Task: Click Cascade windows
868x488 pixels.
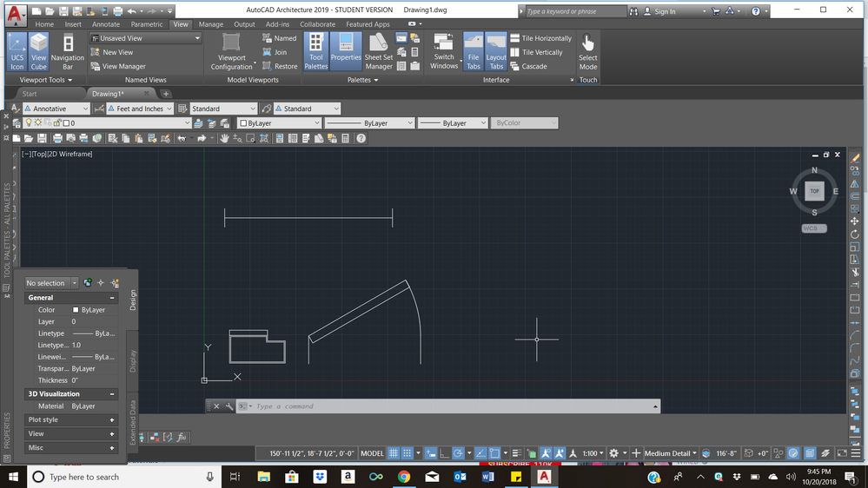Action: pyautogui.click(x=528, y=66)
